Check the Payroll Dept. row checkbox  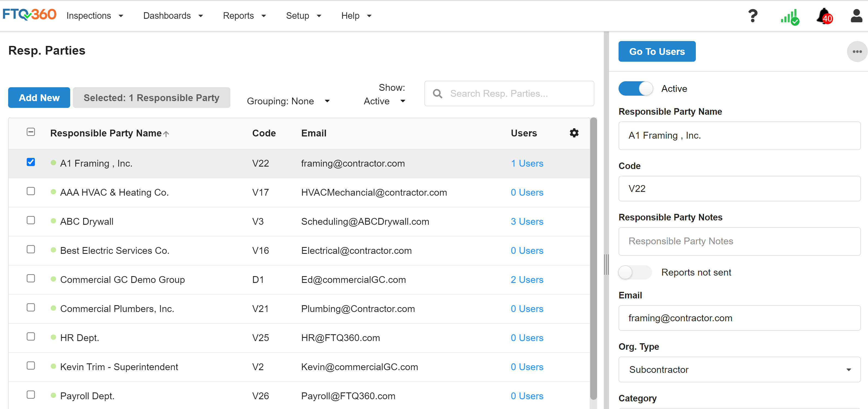[x=31, y=395]
